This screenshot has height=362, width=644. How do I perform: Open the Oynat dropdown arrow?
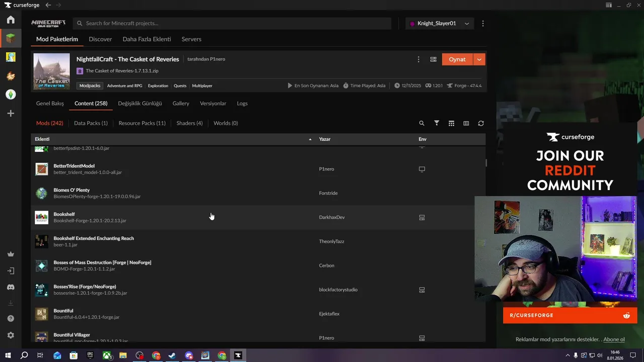[479, 59]
